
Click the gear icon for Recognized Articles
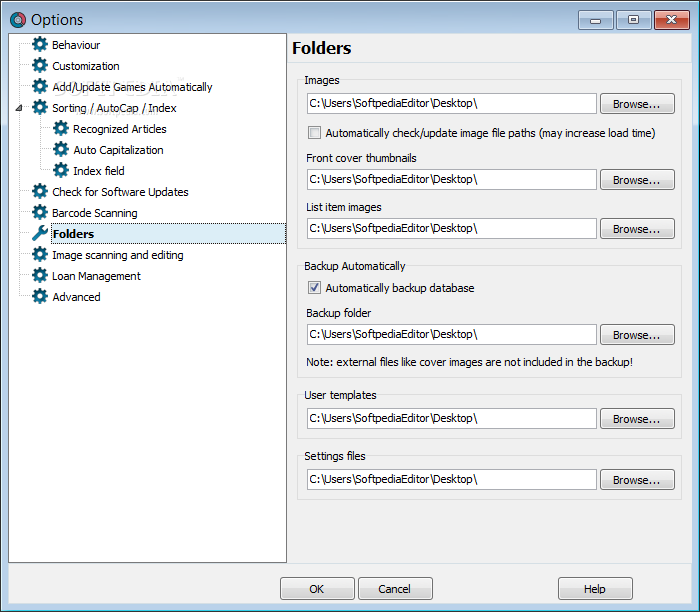(x=61, y=129)
